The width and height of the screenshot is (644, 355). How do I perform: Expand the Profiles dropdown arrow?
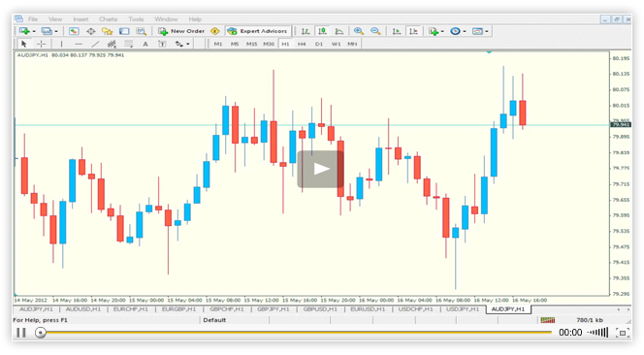point(56,31)
